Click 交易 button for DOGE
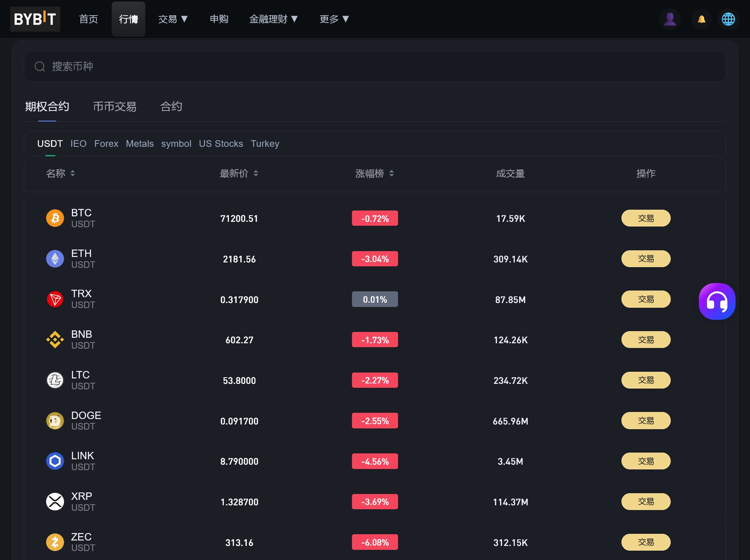The image size is (750, 560). click(x=646, y=421)
